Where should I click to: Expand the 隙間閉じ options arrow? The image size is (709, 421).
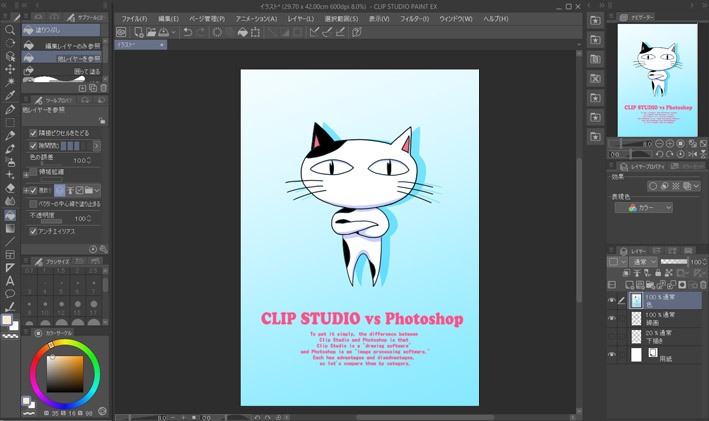[x=98, y=146]
